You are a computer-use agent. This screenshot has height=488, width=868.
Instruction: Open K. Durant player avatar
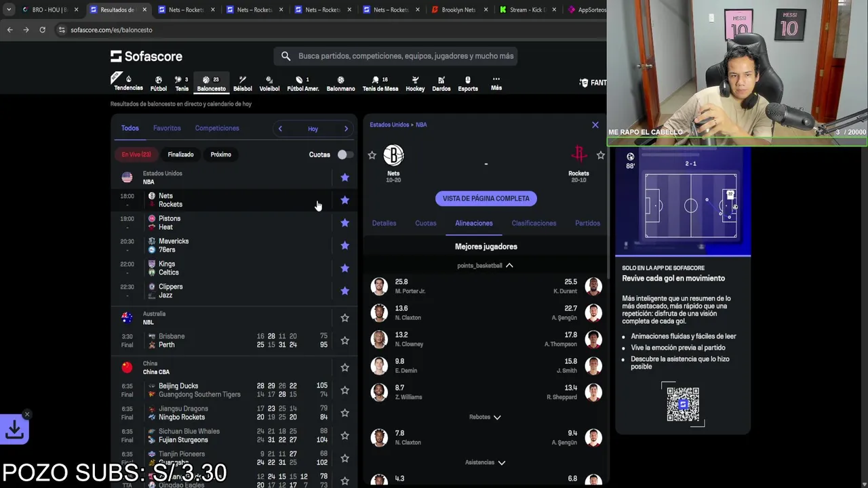click(593, 286)
